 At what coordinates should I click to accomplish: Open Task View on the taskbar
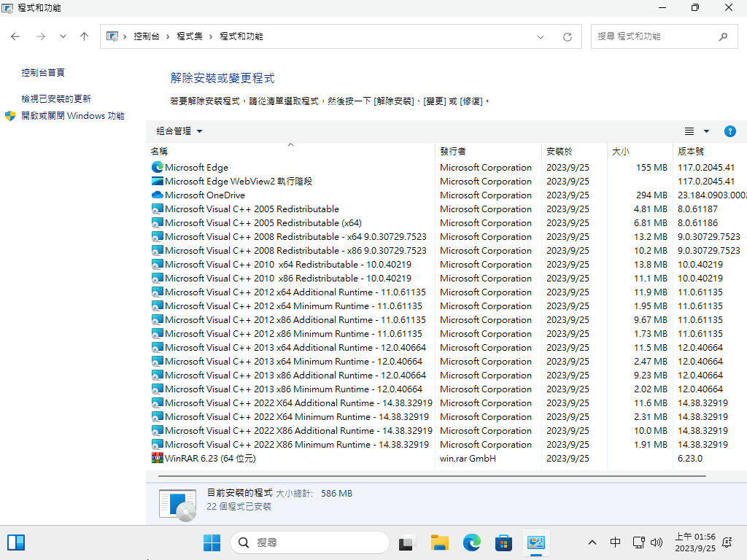point(407,542)
